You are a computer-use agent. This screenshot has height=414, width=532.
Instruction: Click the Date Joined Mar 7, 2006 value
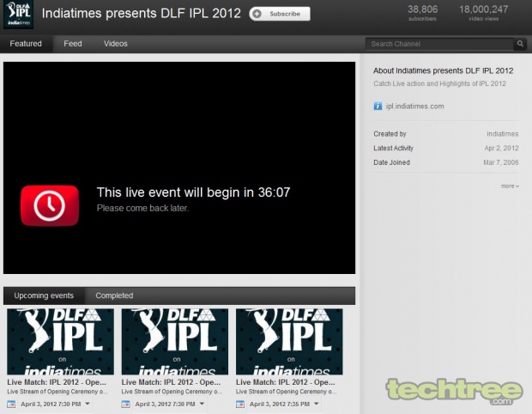[501, 162]
